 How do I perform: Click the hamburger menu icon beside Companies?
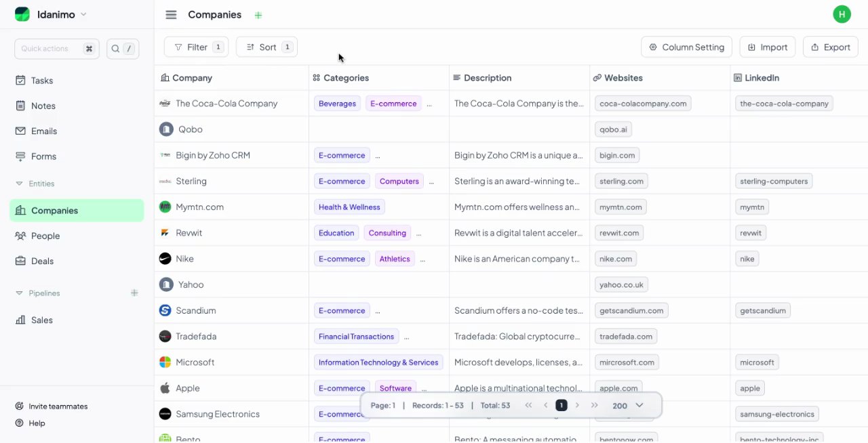point(171,15)
